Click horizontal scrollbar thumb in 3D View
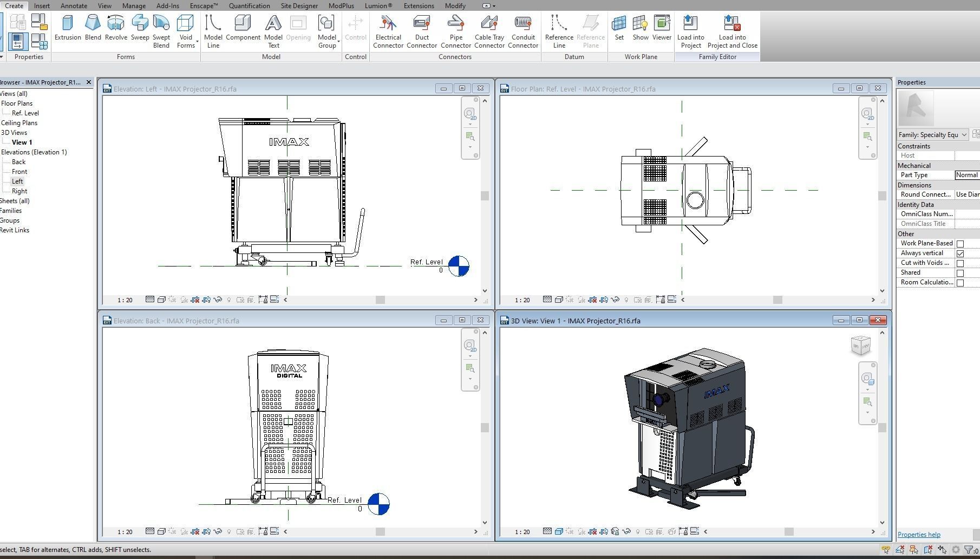The height and width of the screenshot is (559, 980). tap(789, 532)
